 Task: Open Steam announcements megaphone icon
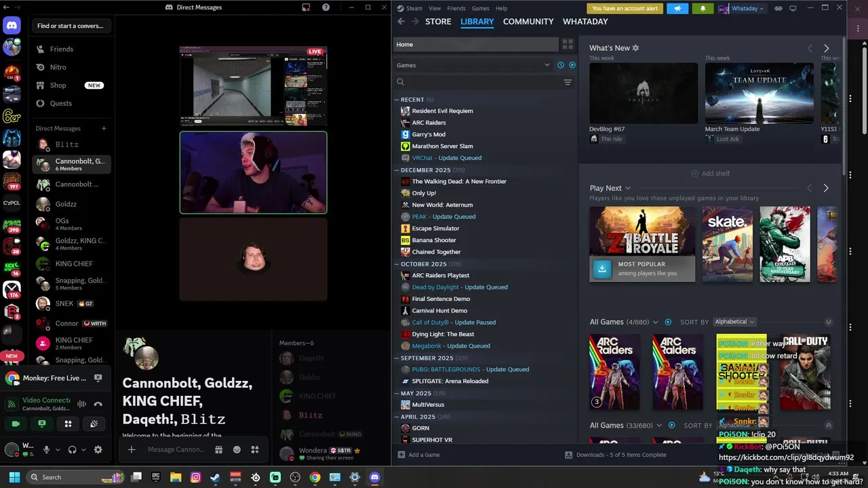pyautogui.click(x=677, y=8)
